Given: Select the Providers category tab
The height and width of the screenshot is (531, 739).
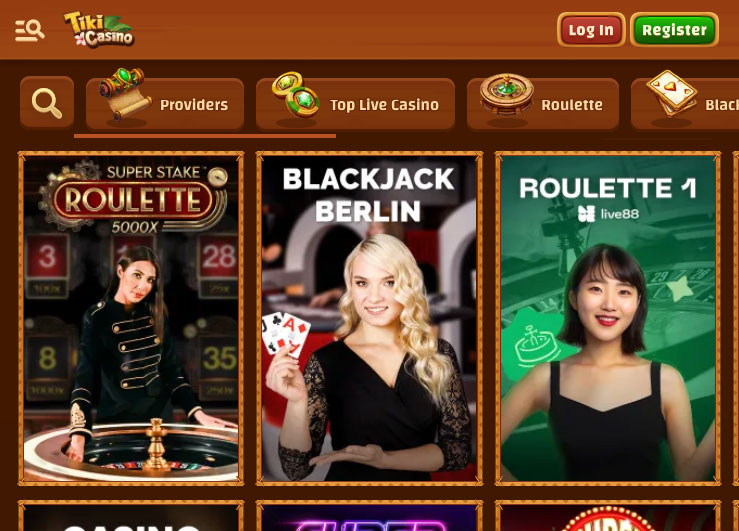Looking at the screenshot, I should 165,104.
